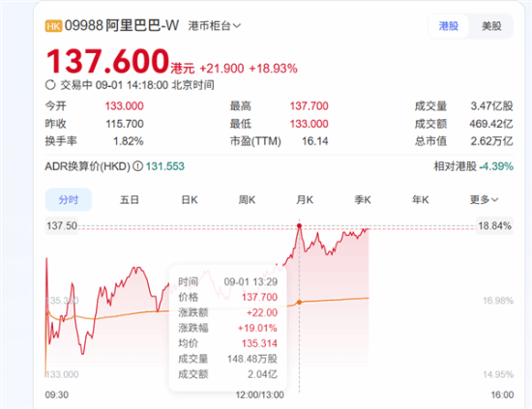Switch to 港股 market toggle

tap(449, 26)
